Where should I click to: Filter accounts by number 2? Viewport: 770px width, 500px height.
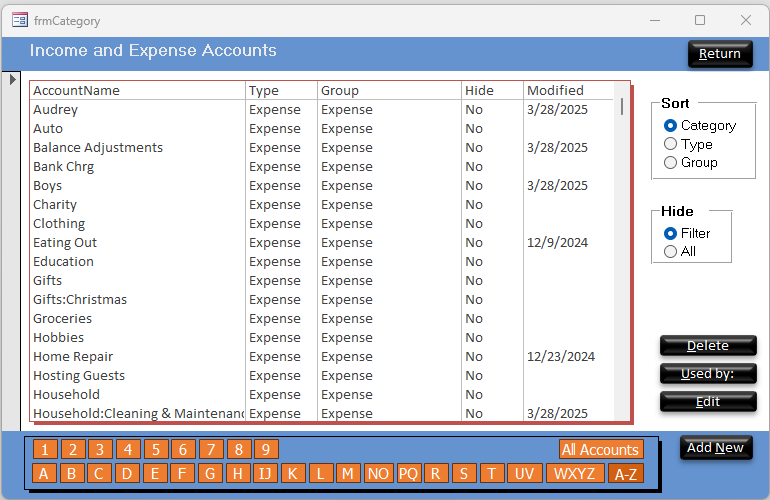point(73,449)
